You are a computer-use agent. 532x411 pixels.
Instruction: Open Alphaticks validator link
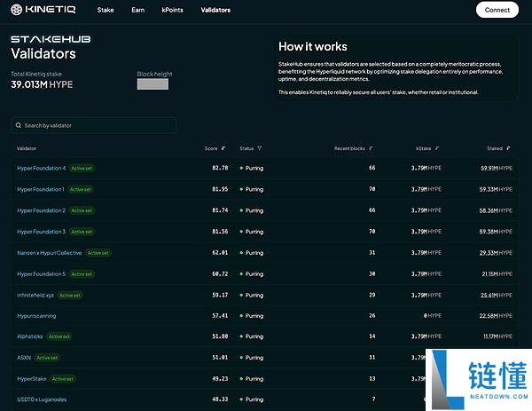(x=30, y=336)
